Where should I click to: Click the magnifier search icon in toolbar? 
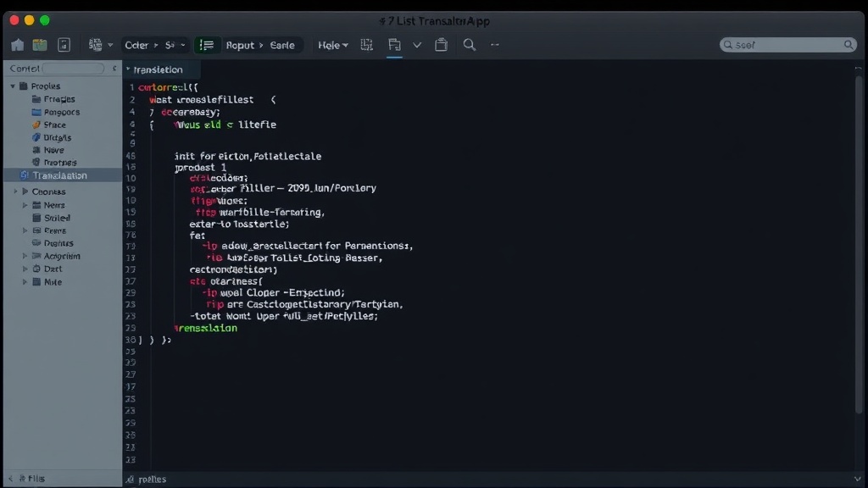[470, 45]
